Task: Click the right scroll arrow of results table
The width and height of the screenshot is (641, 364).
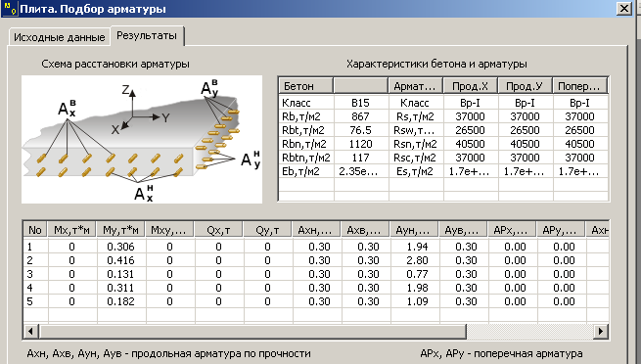Action: [x=601, y=331]
